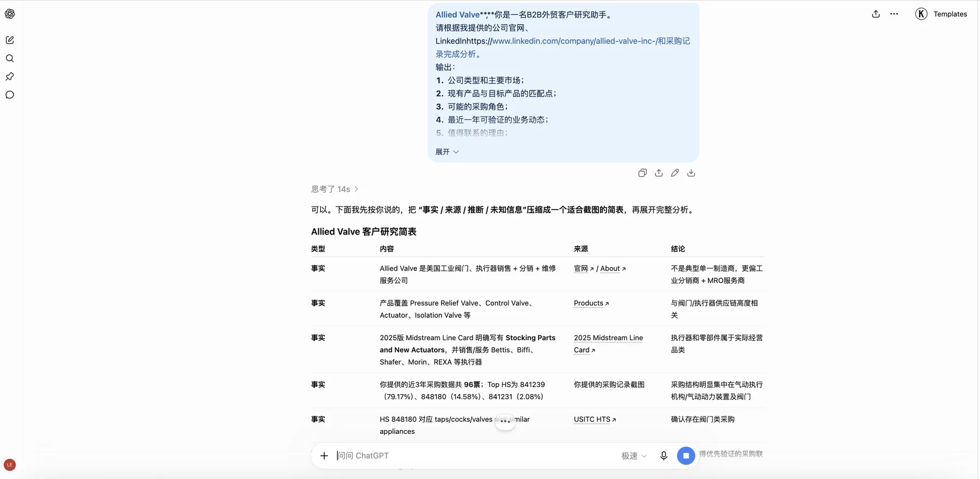Open the About source link
Image resolution: width=980 pixels, height=479 pixels.
612,269
